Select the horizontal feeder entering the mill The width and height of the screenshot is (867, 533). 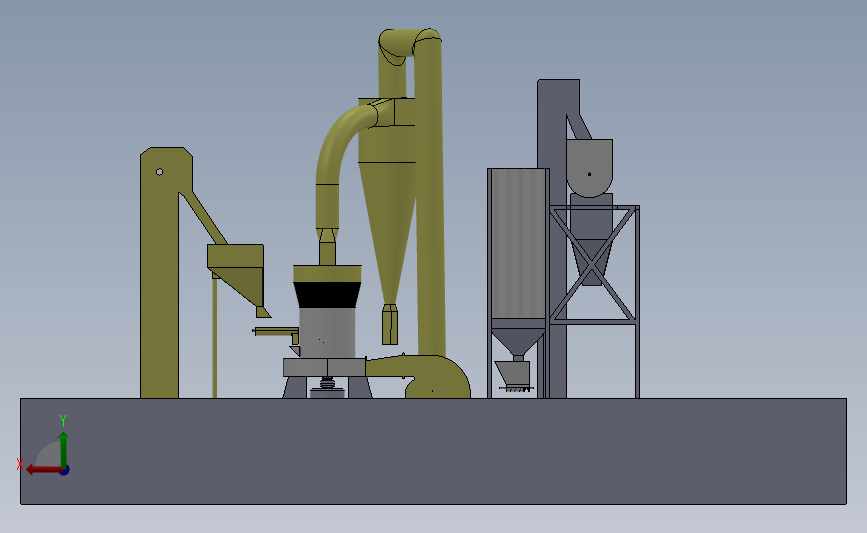[x=275, y=332]
